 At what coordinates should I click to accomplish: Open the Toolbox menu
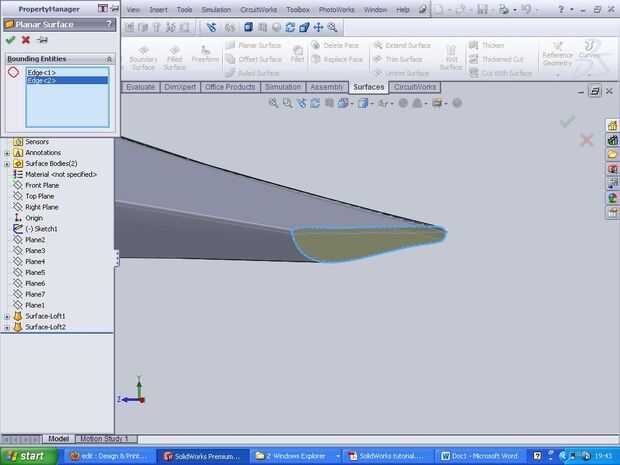(x=298, y=9)
